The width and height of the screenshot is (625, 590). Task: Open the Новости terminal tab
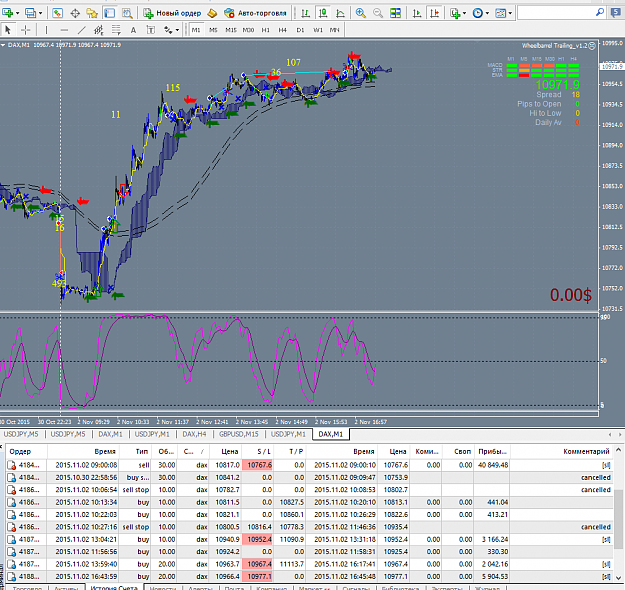[x=162, y=588]
